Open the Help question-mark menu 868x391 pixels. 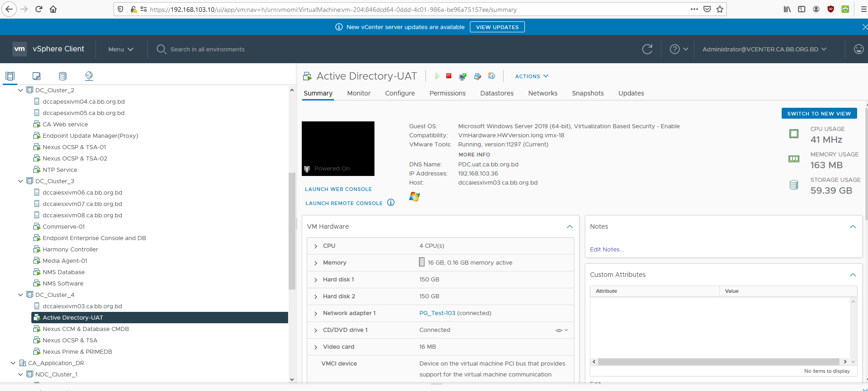coord(679,49)
